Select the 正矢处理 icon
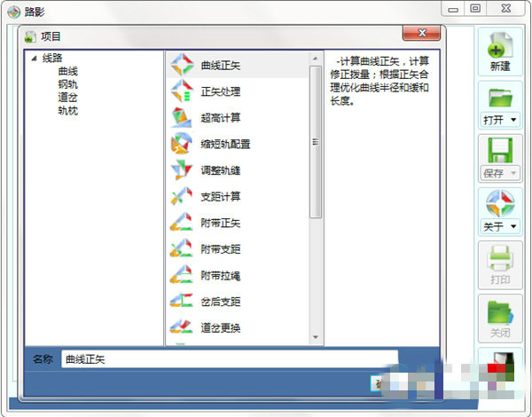Image resolution: width=532 pixels, height=417 pixels. [182, 91]
